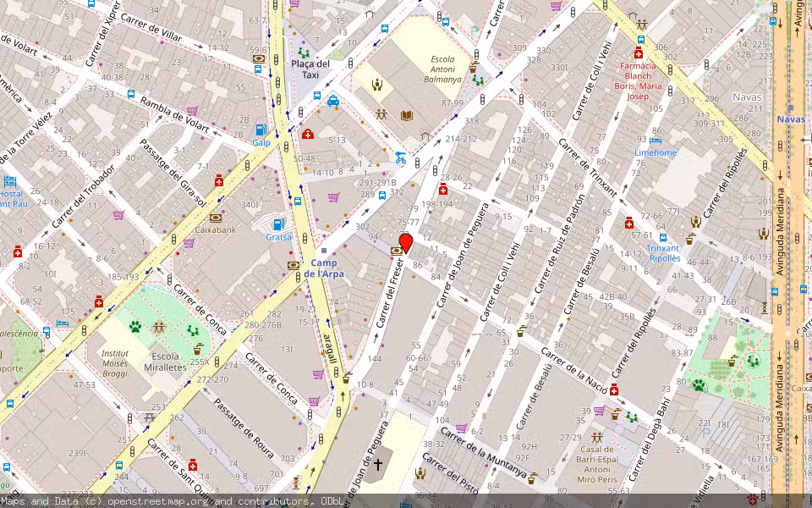
Task: Click the Casal de Barri-Espai Antoni Miró Peris label
Action: click(597, 465)
